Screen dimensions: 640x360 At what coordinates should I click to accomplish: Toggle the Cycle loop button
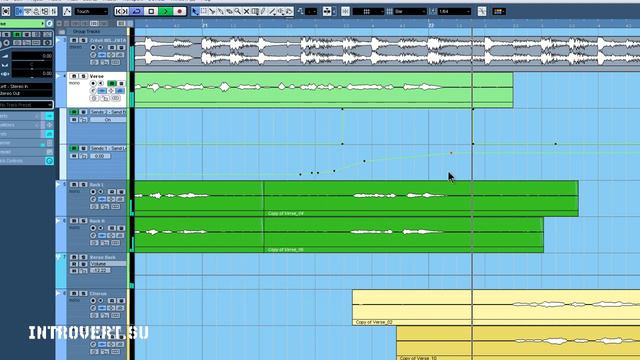(x=137, y=11)
